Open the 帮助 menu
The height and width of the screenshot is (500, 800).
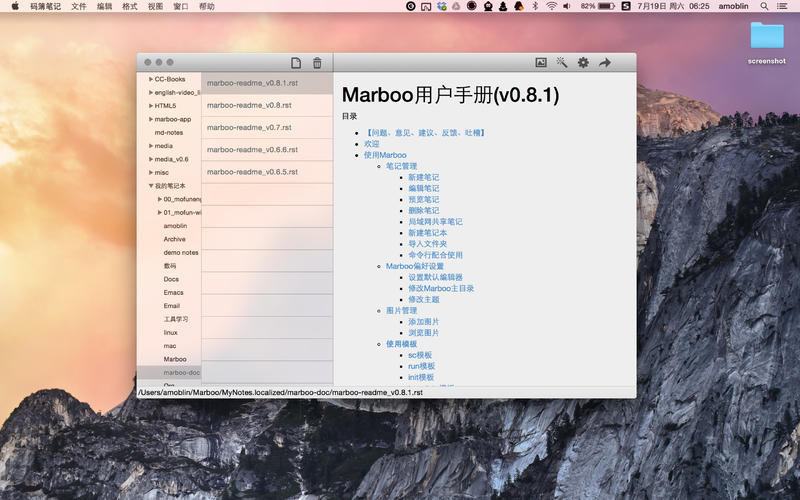[206, 6]
